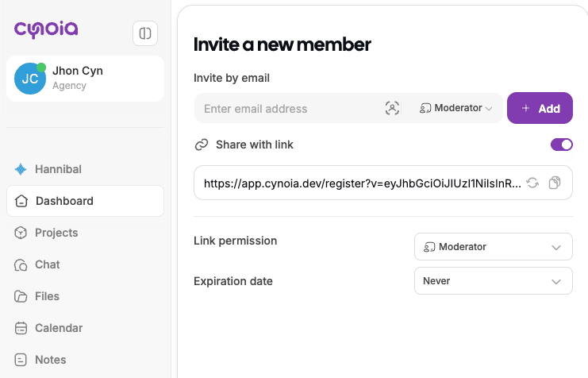Navigate to Files section
588x378 pixels.
pyautogui.click(x=46, y=296)
